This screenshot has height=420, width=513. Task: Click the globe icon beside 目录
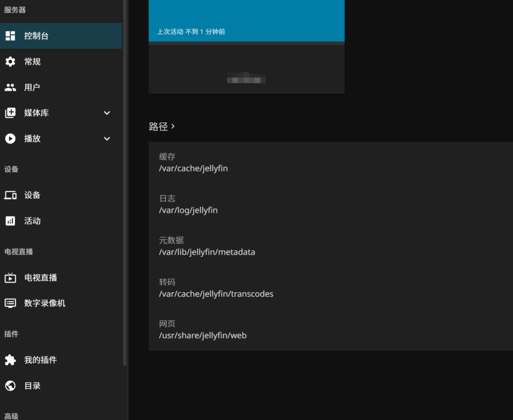(10, 385)
